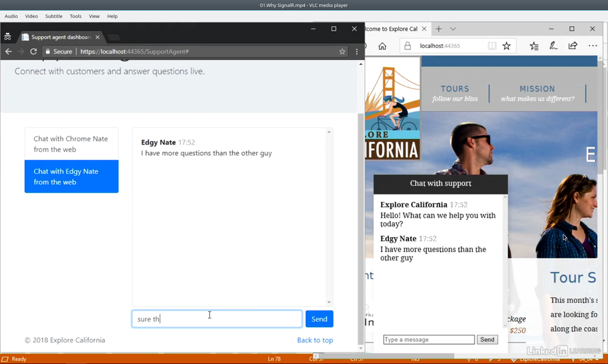608x364 pixels.
Task: Click Edge home icon
Action: point(382,46)
